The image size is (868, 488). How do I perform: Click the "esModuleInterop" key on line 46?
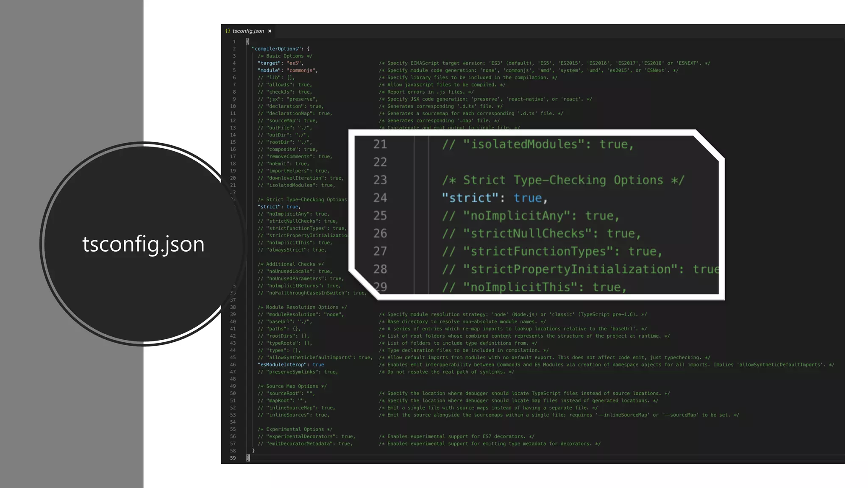click(282, 365)
